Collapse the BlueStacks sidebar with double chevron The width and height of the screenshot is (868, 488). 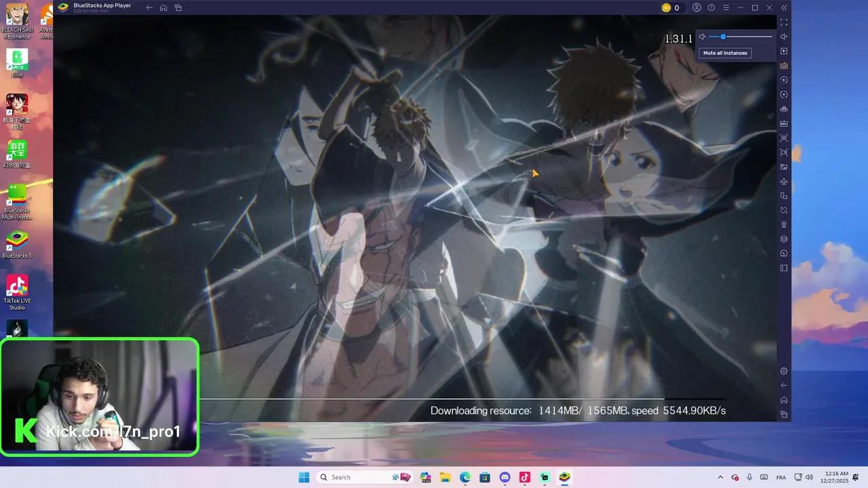point(784,7)
